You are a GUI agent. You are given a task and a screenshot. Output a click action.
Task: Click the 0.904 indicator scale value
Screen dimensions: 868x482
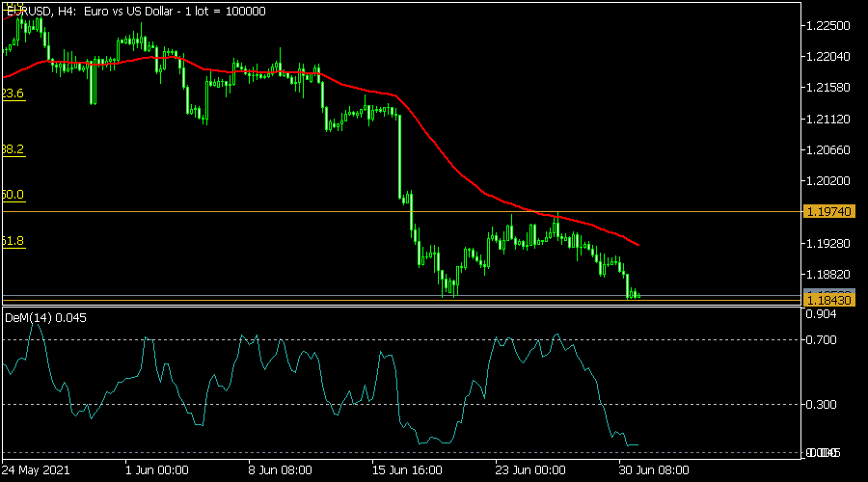pos(821,314)
